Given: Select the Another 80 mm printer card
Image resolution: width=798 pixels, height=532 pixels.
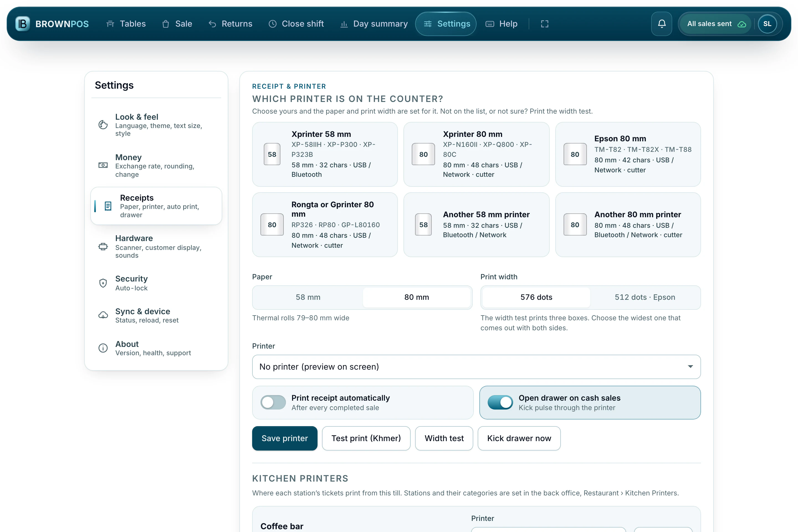Looking at the screenshot, I should click(x=628, y=225).
